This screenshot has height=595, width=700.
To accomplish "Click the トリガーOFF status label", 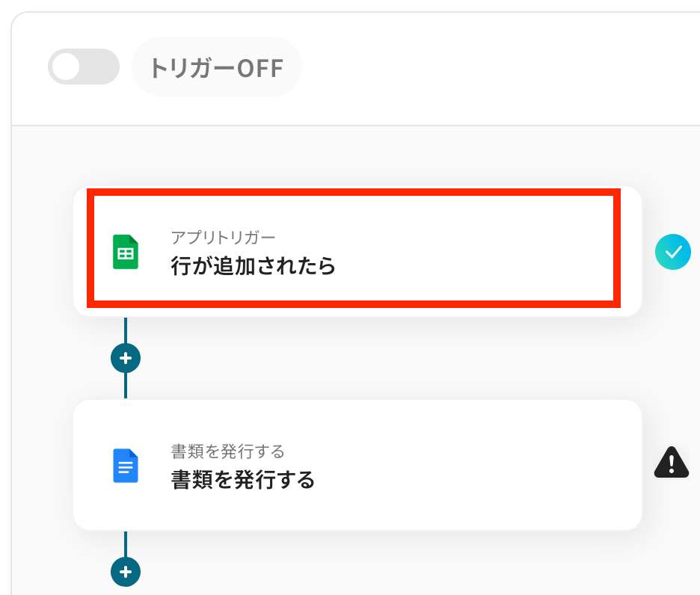I will (216, 67).
